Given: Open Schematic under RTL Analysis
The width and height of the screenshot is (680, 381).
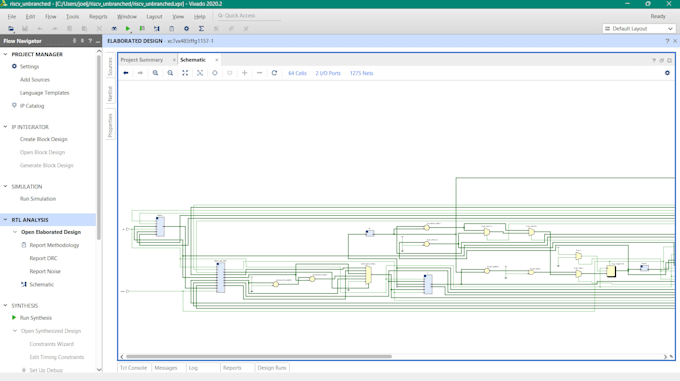Looking at the screenshot, I should (42, 284).
